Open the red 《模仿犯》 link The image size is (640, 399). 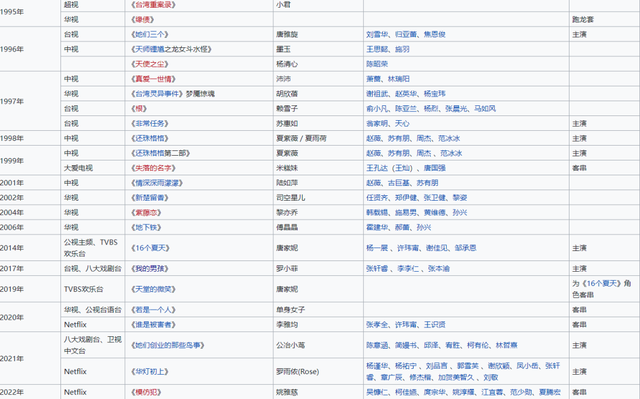[x=146, y=392]
